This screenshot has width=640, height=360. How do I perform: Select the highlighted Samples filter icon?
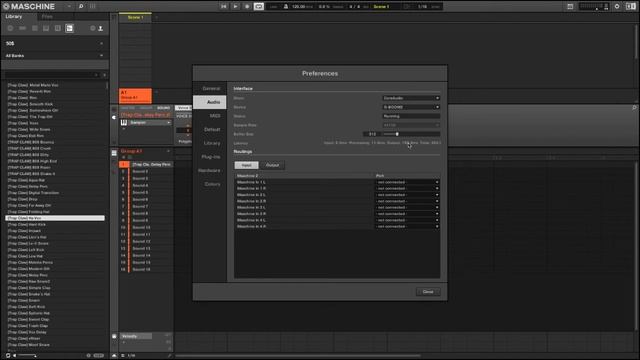tap(69, 28)
